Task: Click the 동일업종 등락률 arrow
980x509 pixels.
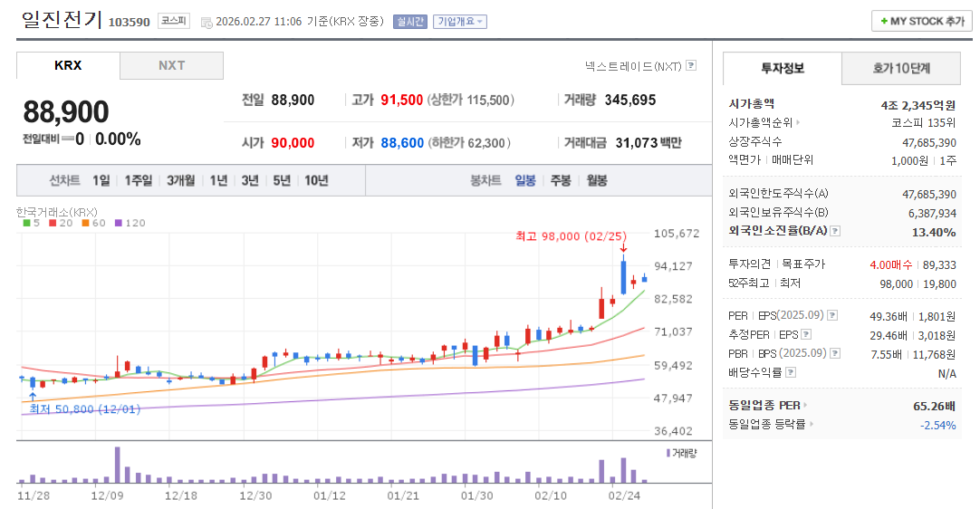Action: pyautogui.click(x=812, y=424)
